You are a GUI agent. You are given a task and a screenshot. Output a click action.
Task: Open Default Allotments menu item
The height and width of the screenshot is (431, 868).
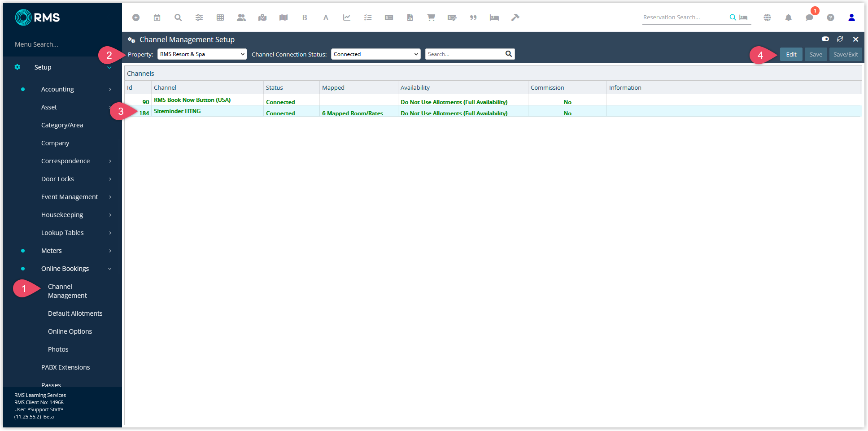75,313
